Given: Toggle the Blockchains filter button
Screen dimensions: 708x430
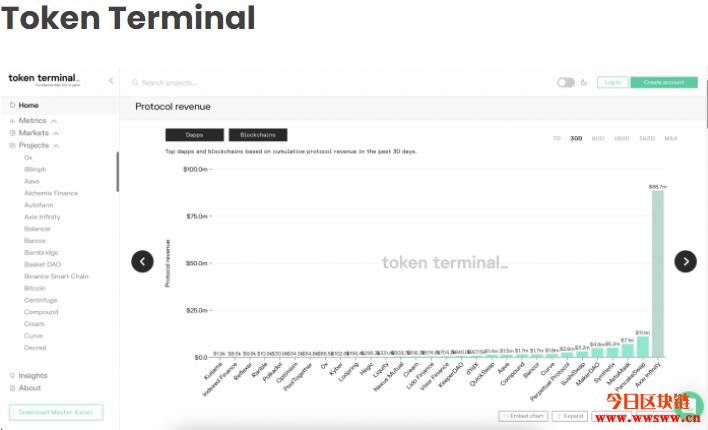Looking at the screenshot, I should tap(258, 135).
